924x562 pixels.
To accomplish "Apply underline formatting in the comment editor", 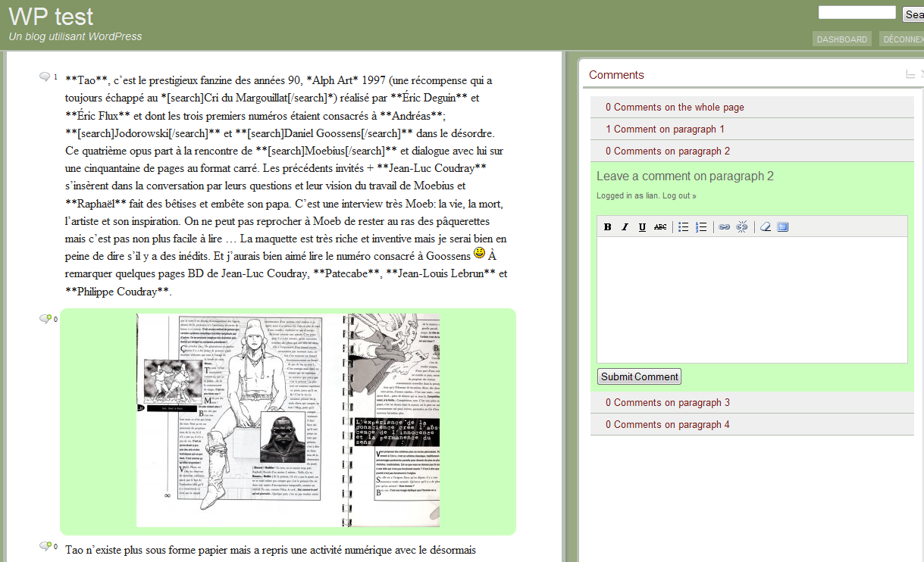I will pos(642,227).
